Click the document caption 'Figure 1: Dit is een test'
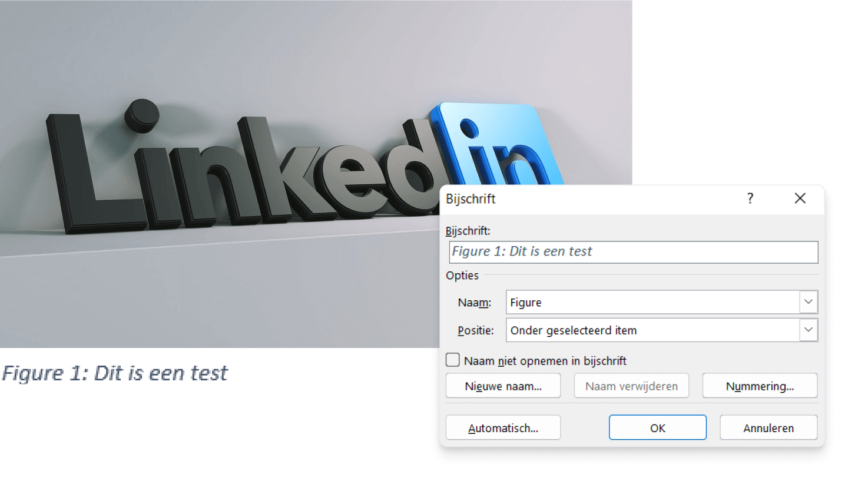Viewport: 868px width, 504px height. click(115, 373)
